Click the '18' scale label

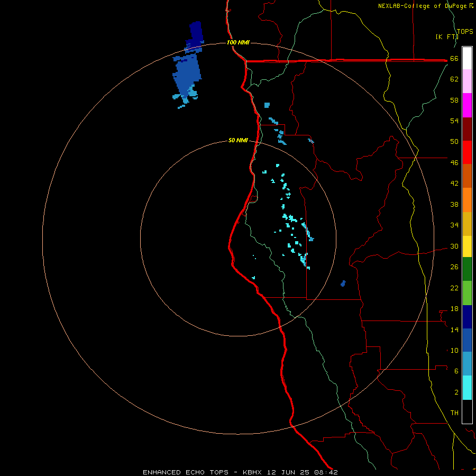pyautogui.click(x=454, y=309)
